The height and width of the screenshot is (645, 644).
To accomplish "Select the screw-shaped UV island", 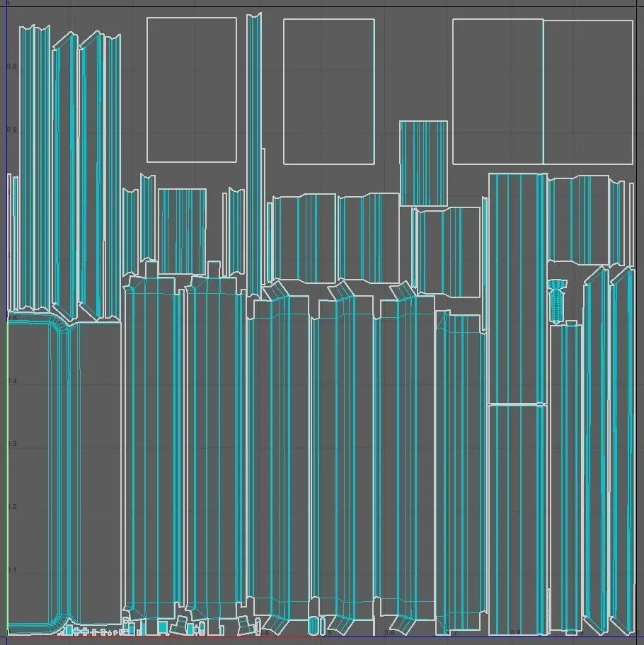I will pos(557,301).
